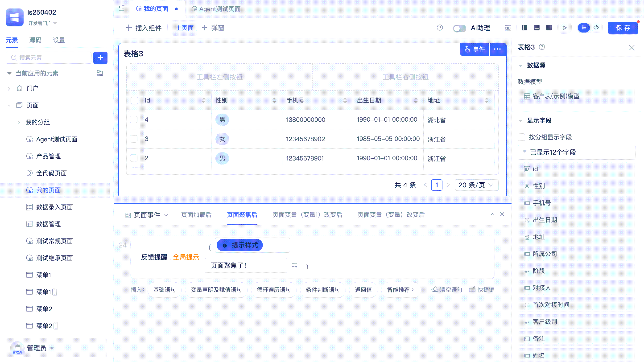This screenshot has height=362, width=644.
Task: Add a new 弹窗
Action: (213, 28)
